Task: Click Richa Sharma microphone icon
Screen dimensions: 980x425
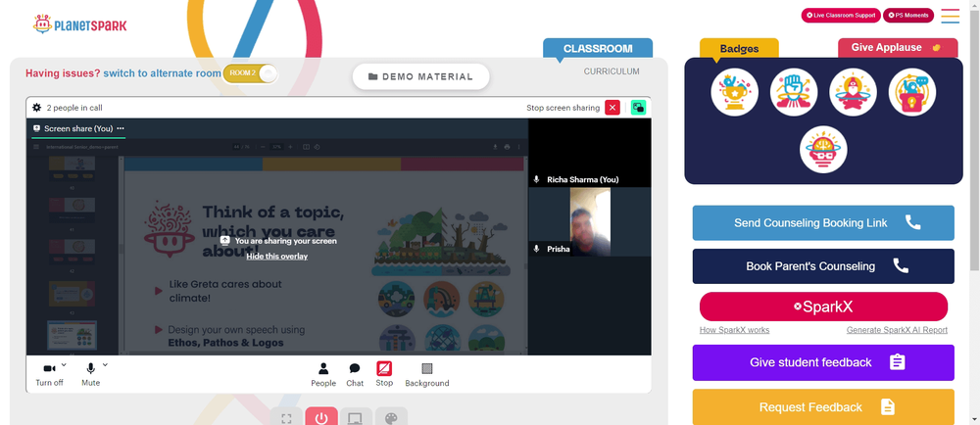Action: click(536, 179)
